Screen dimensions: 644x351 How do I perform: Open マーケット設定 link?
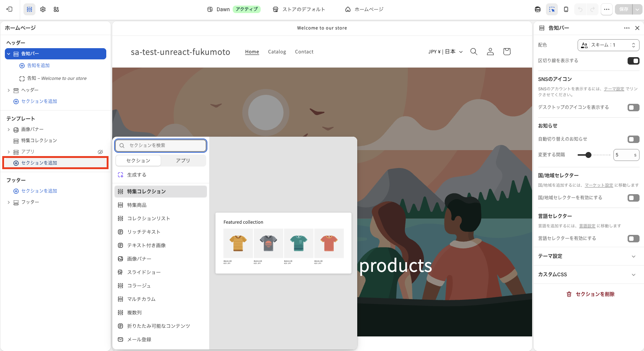[599, 185]
